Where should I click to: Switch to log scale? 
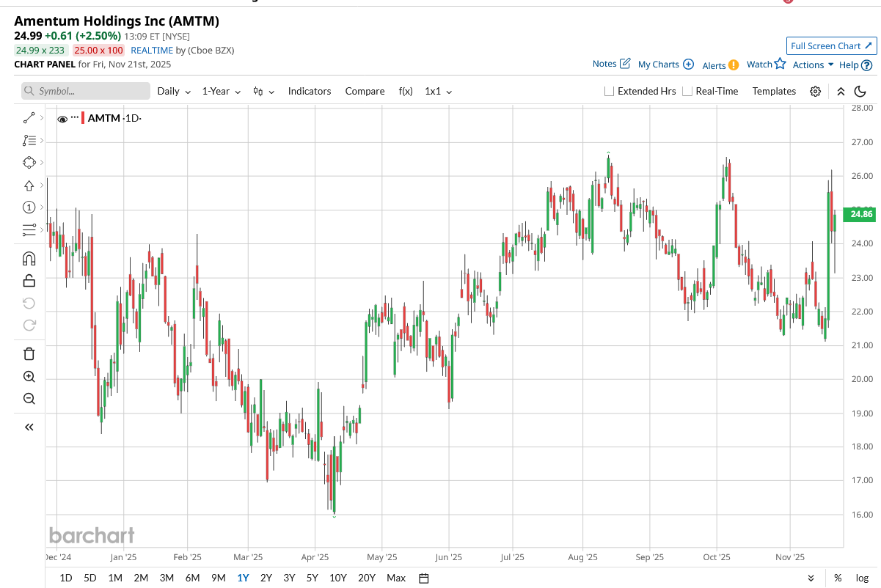(x=861, y=578)
